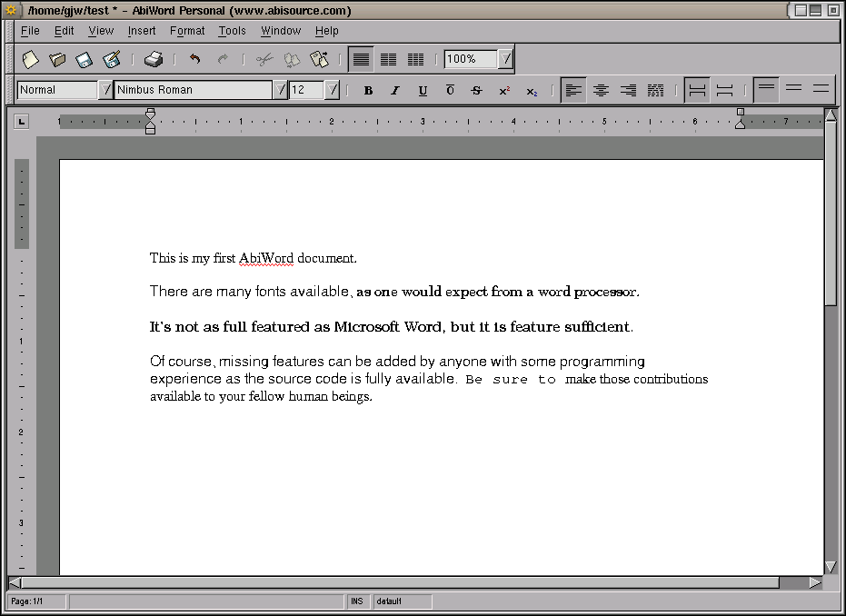Image resolution: width=846 pixels, height=616 pixels.
Task: Select the subscript formatting icon
Action: [x=530, y=90]
